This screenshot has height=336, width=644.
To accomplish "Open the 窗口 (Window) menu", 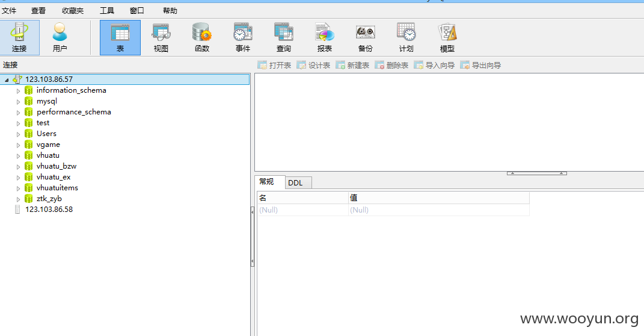I will coord(136,11).
